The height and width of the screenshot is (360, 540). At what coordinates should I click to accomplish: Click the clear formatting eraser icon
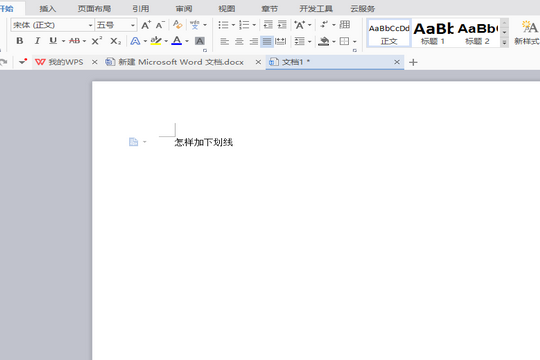pos(178,24)
